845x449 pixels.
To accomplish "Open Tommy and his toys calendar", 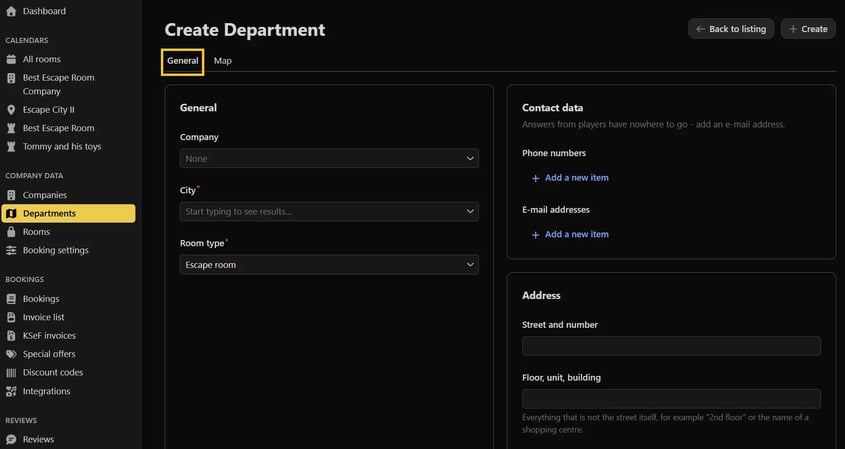I will point(62,147).
